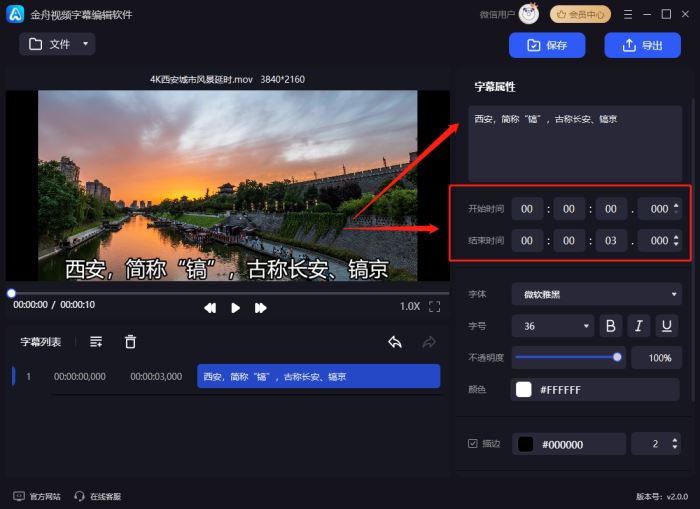The width and height of the screenshot is (700, 509).
Task: Click the 微信用户 username label
Action: tap(497, 15)
